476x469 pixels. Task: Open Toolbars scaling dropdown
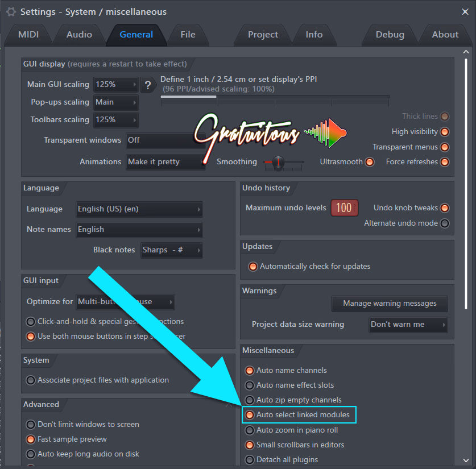(115, 120)
